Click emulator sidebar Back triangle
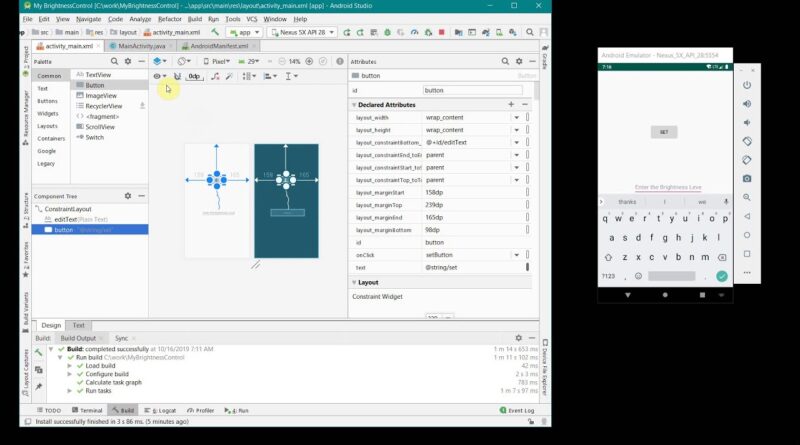This screenshot has height=445, width=800. click(747, 216)
